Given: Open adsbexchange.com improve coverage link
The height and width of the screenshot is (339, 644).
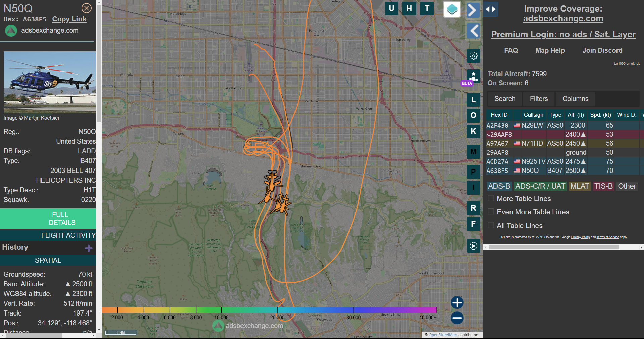Looking at the screenshot, I should point(563,19).
